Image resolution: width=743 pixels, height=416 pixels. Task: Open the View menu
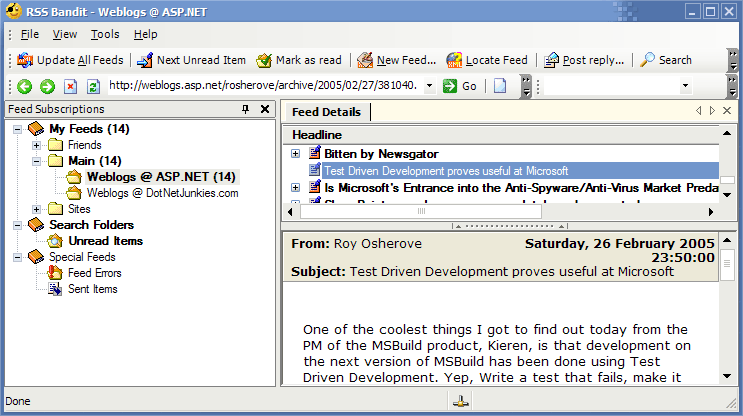coord(64,34)
